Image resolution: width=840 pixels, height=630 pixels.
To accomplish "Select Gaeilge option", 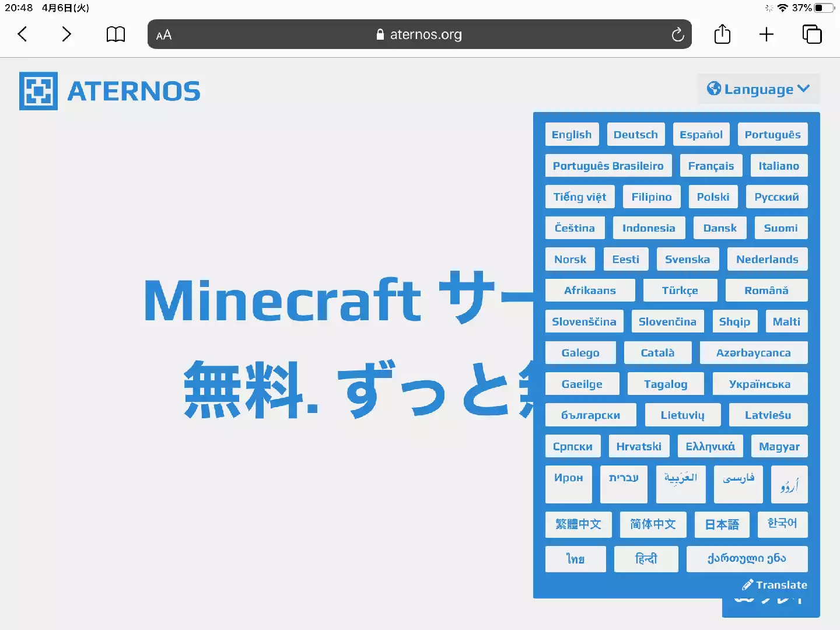I will (x=582, y=384).
